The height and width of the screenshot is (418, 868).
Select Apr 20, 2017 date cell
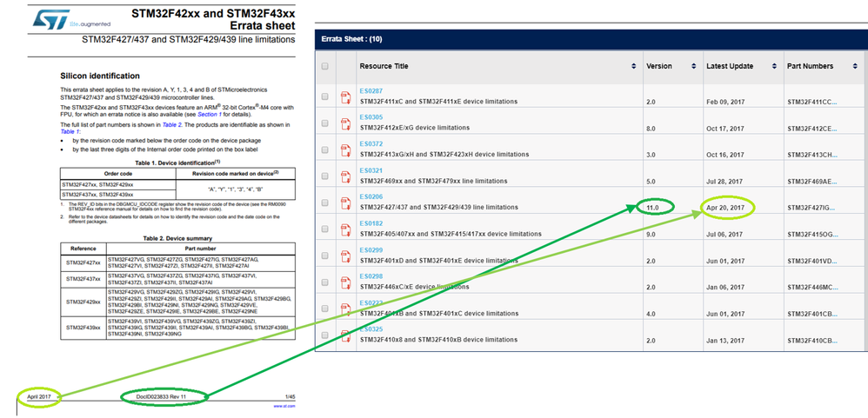(725, 208)
